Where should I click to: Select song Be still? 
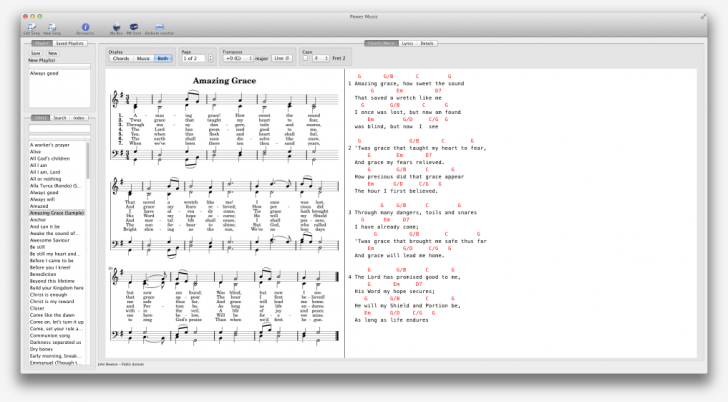click(38, 247)
